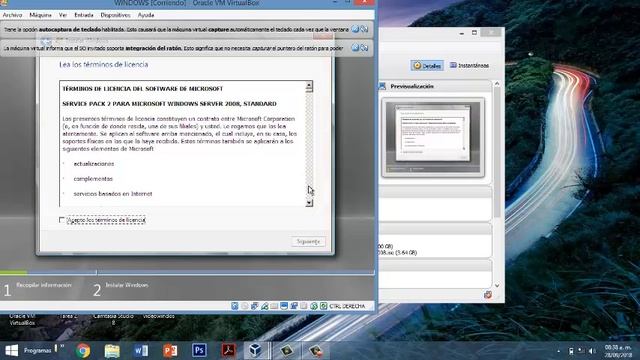Click the VM preview thumbnail in Manager
This screenshot has height=360, width=640.
pos(433,137)
